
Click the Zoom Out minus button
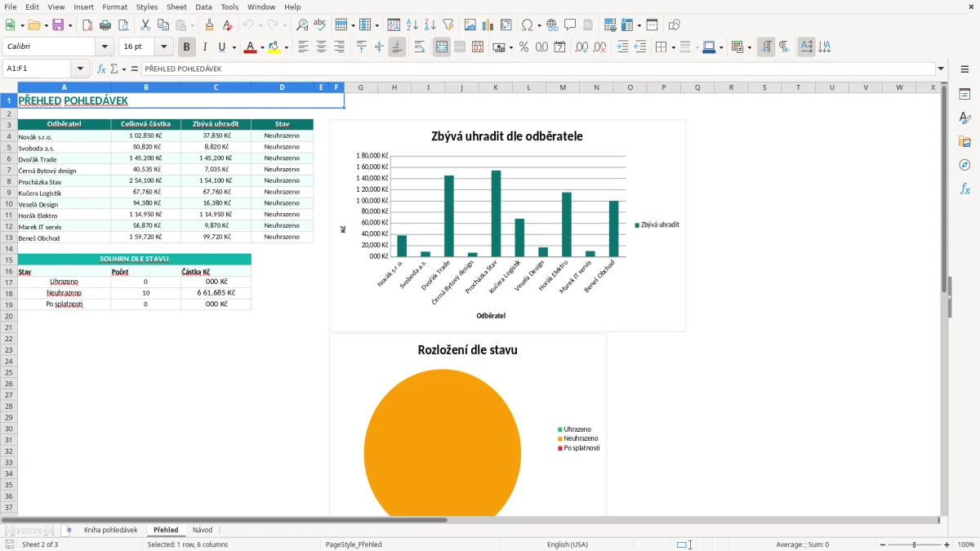[883, 544]
